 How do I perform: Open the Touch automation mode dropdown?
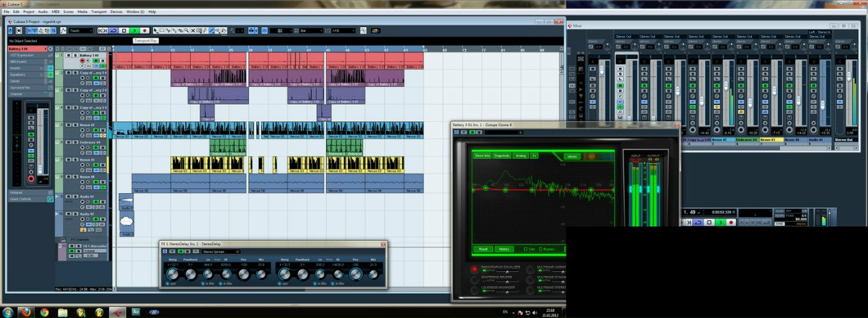(x=81, y=31)
